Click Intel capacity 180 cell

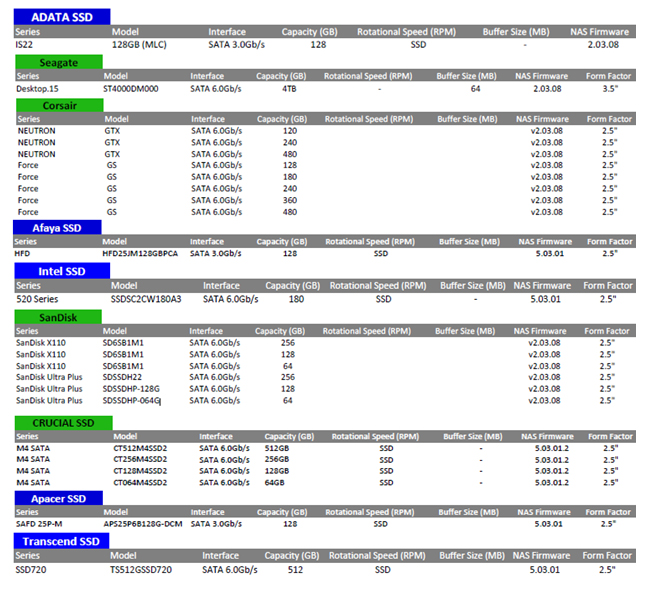tap(296, 299)
